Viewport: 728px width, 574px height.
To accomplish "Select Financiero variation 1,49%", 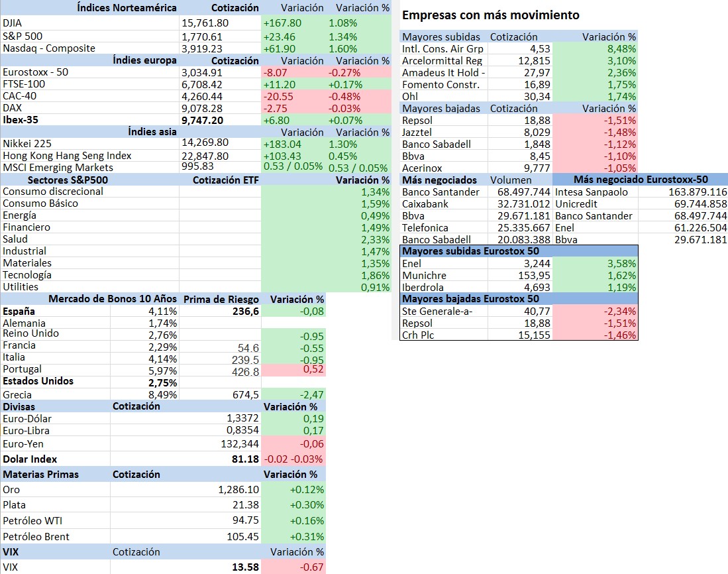I will click(375, 227).
